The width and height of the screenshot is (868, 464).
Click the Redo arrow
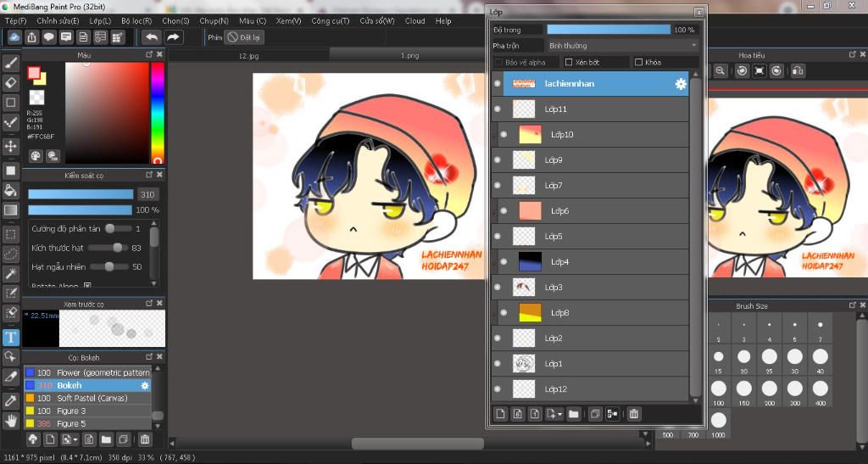coord(173,37)
